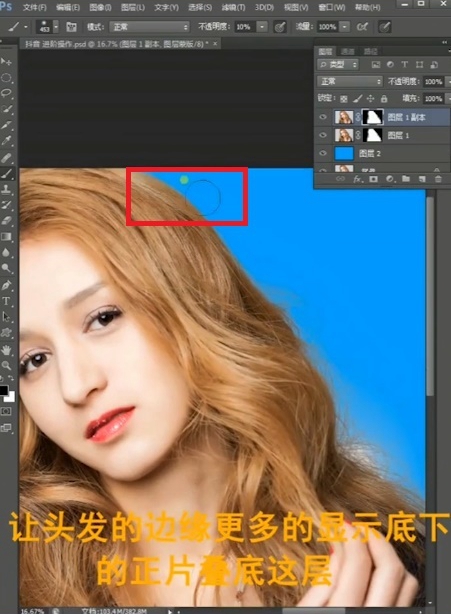The image size is (451, 614).
Task: Hide the 图层 1 layer
Action: 323,135
